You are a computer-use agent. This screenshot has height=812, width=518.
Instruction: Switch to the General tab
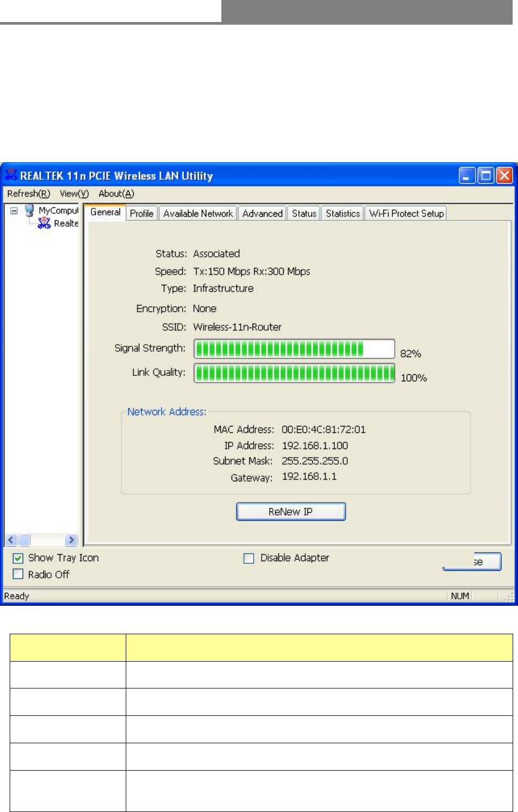(105, 212)
